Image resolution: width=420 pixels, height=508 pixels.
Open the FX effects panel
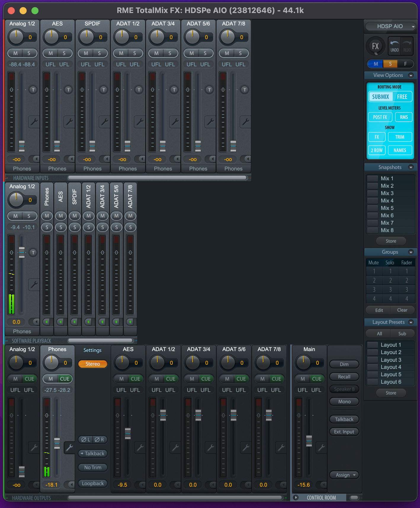coord(376,46)
